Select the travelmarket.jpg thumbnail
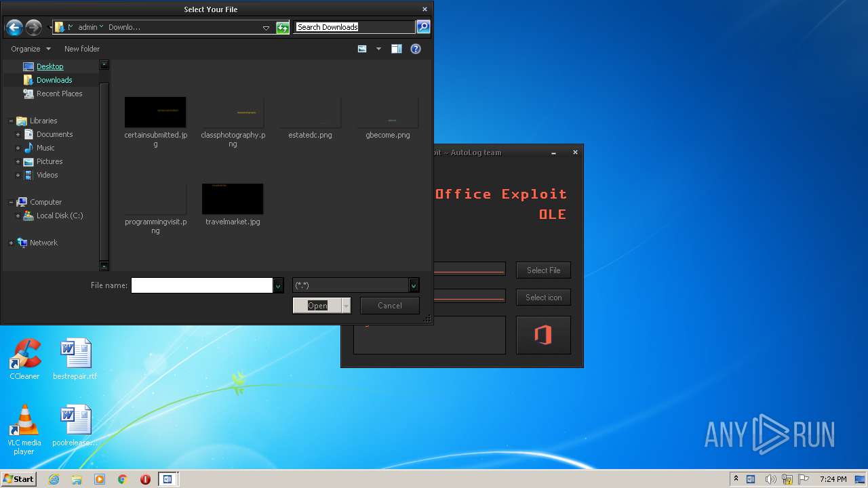 [233, 199]
